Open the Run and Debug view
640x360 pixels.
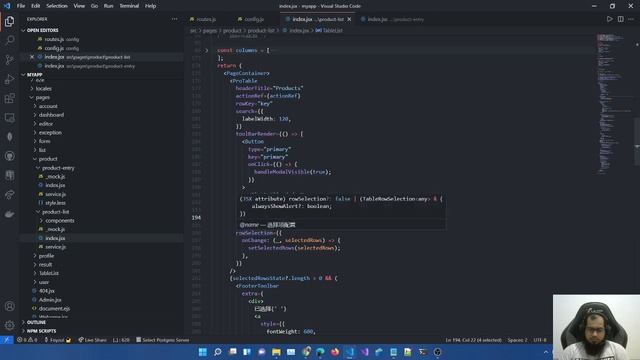[9, 79]
